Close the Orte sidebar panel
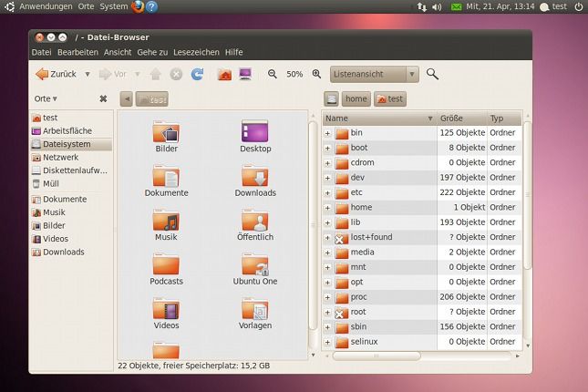This screenshot has width=588, height=392. pos(103,98)
